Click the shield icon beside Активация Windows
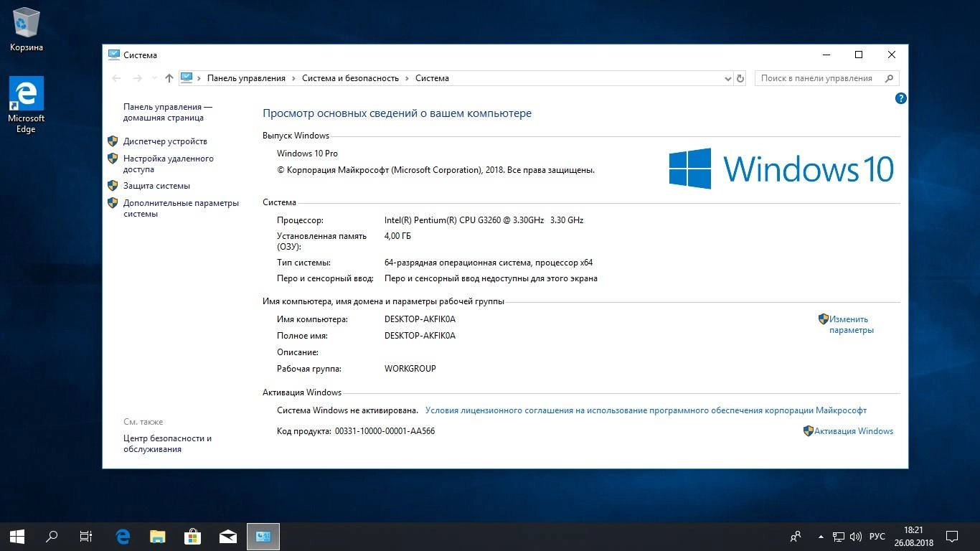Viewport: 980px width, 551px height. (x=809, y=431)
